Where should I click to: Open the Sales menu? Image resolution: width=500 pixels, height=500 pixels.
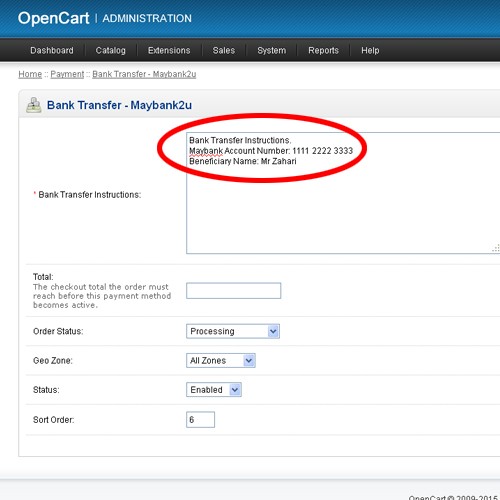pyautogui.click(x=224, y=50)
